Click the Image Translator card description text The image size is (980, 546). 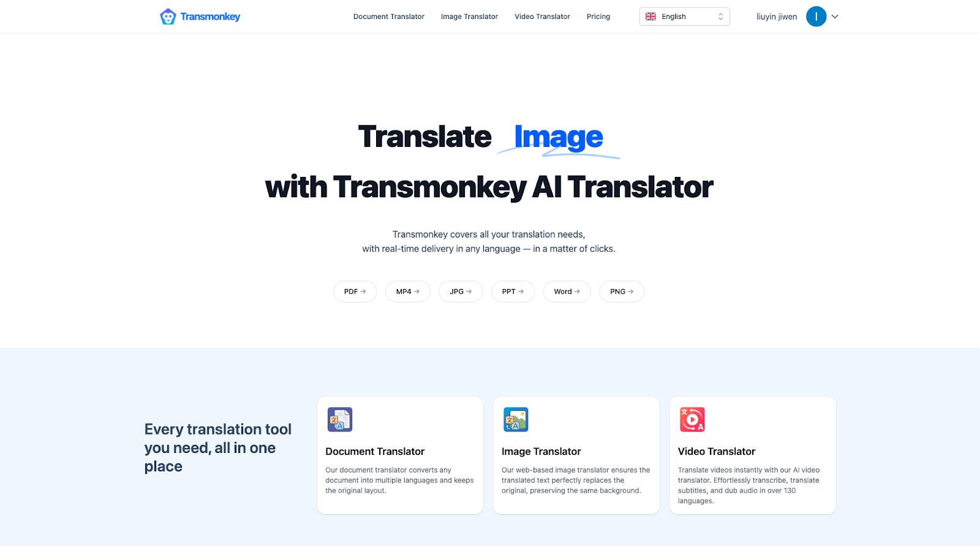(x=576, y=481)
